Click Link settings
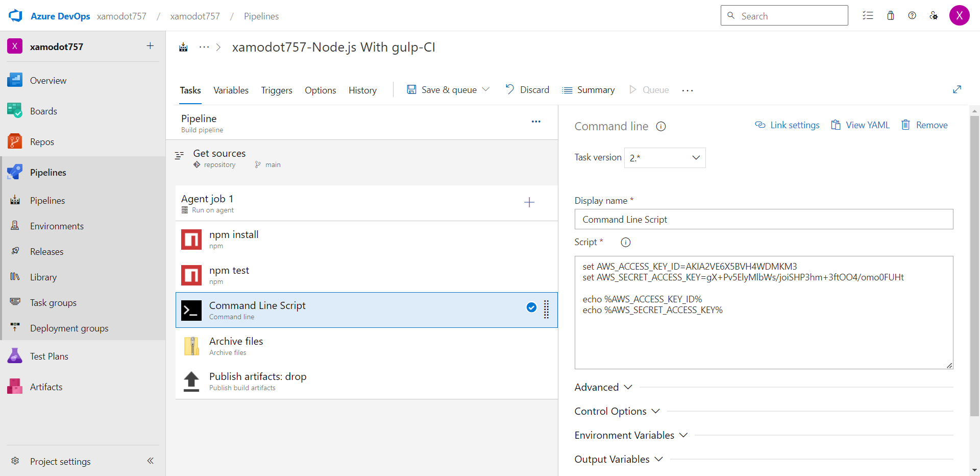This screenshot has height=476, width=980. pos(787,125)
